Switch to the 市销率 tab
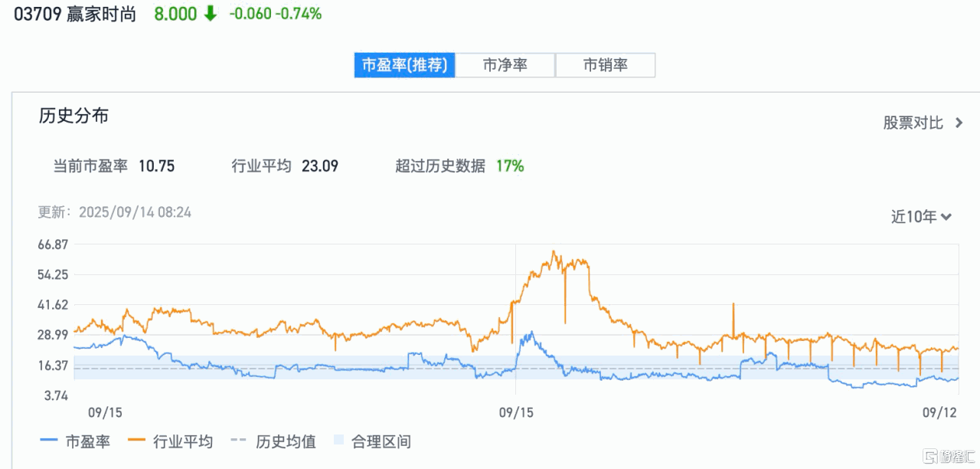This screenshot has width=980, height=469. pos(606,65)
